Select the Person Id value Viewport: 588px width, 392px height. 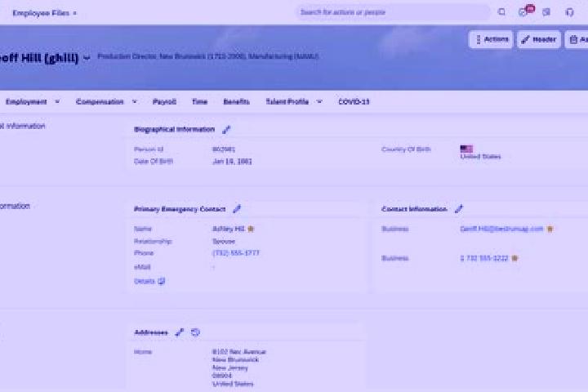click(224, 149)
